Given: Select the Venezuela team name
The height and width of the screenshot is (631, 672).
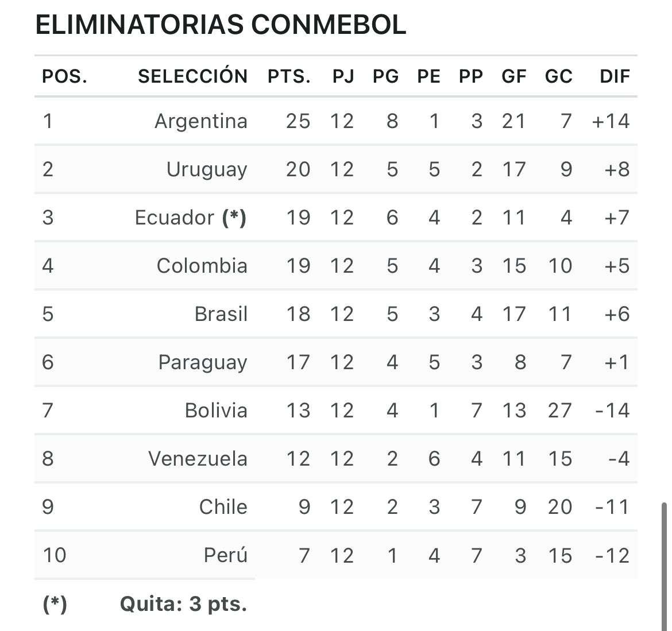Looking at the screenshot, I should tap(198, 459).
